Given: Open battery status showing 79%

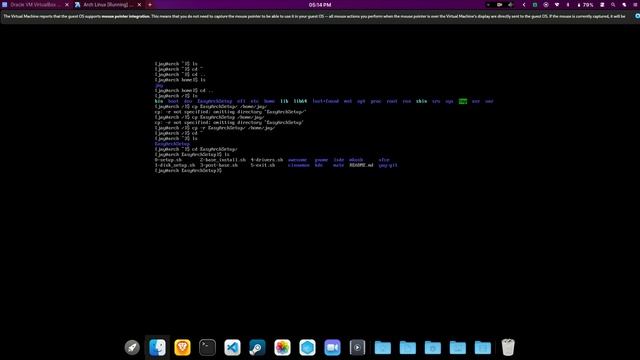Looking at the screenshot, I should pyautogui.click(x=585, y=4).
